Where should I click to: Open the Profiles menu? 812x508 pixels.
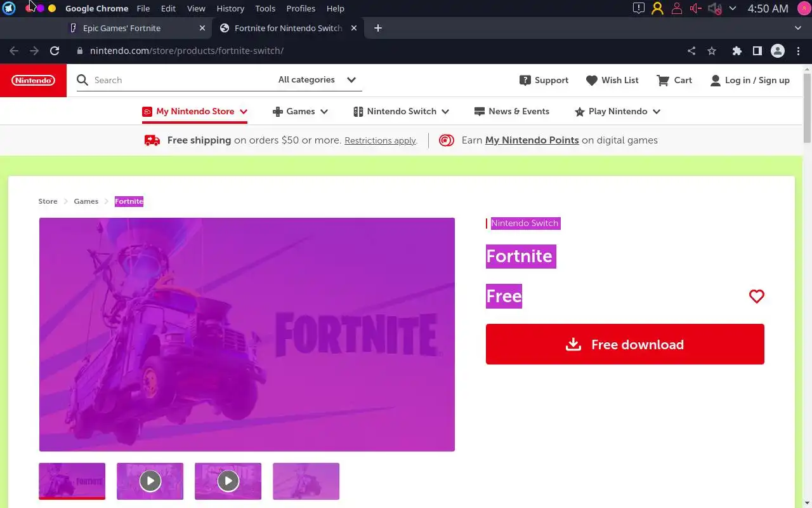pyautogui.click(x=301, y=8)
